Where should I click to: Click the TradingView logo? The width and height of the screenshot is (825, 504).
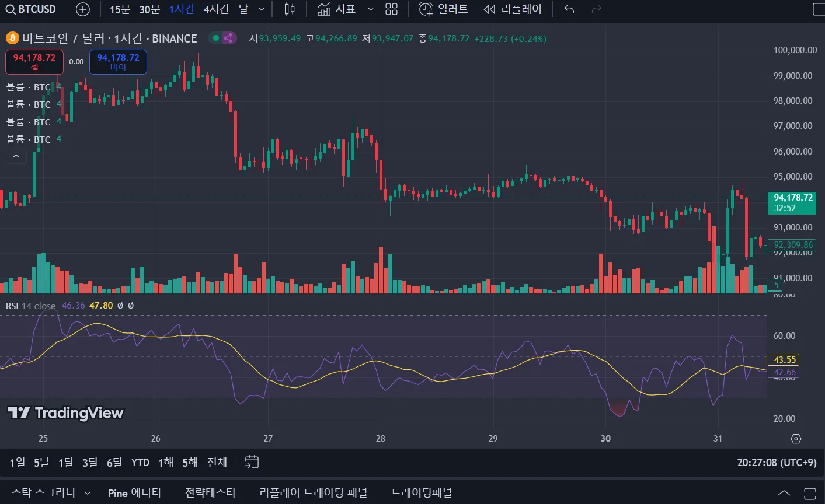click(65, 413)
